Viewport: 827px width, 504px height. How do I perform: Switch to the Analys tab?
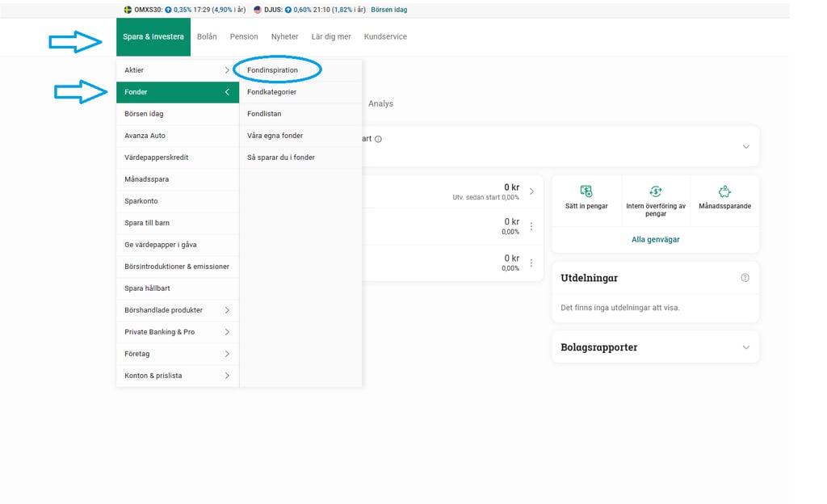381,103
